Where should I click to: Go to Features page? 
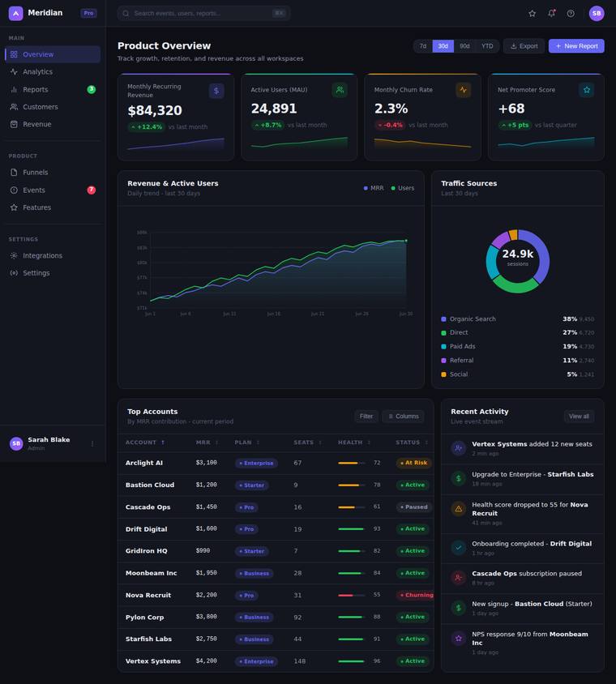click(x=53, y=207)
